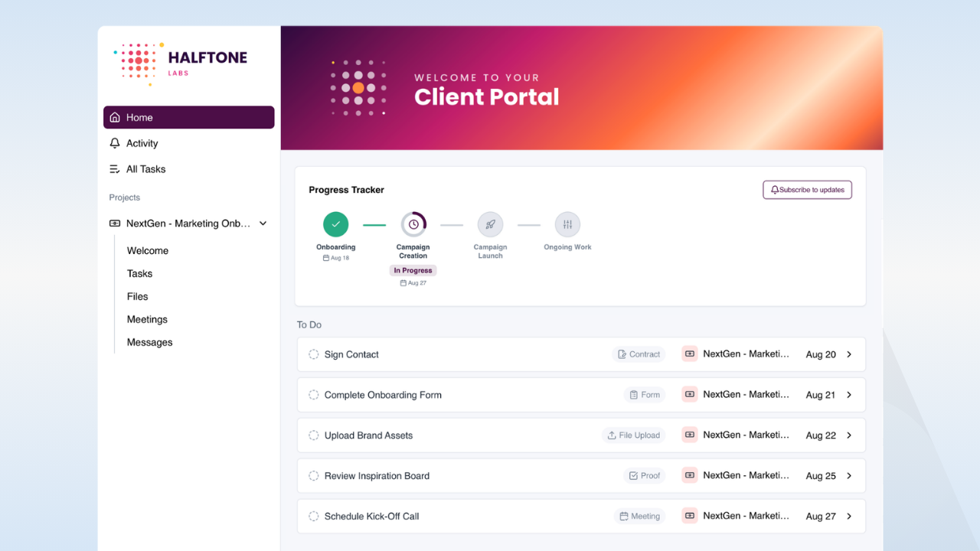This screenshot has height=551, width=980.
Task: Open the Welcome project page
Action: click(148, 251)
